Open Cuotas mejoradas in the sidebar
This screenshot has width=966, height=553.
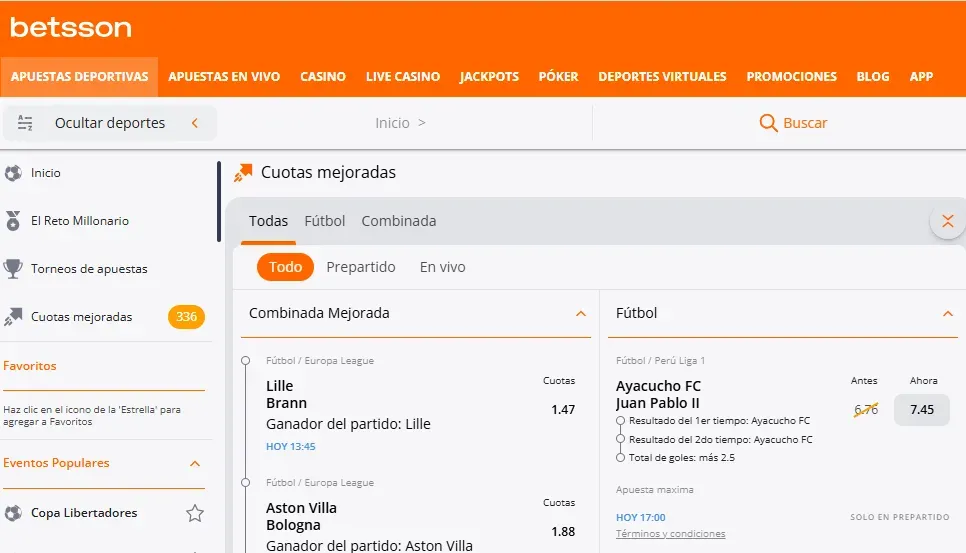[81, 317]
